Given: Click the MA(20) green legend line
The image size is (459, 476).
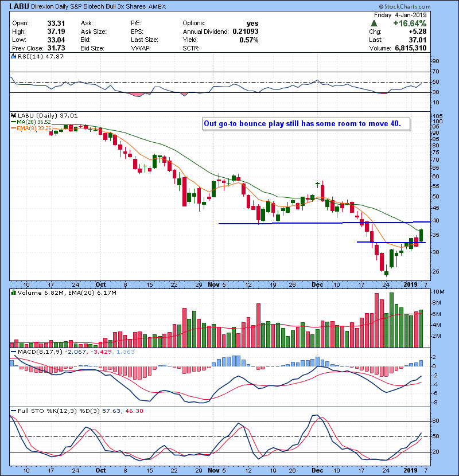Looking at the screenshot, I should (13, 122).
